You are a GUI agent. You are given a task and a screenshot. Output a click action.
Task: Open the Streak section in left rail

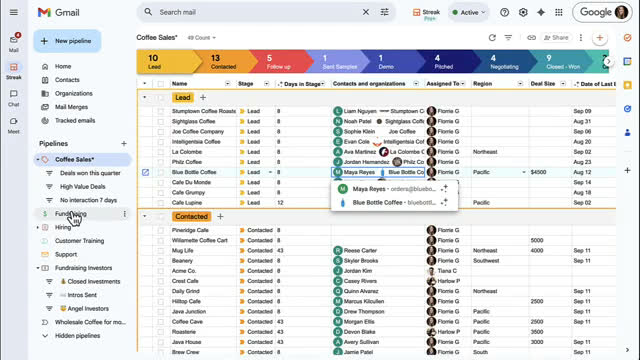[13, 71]
